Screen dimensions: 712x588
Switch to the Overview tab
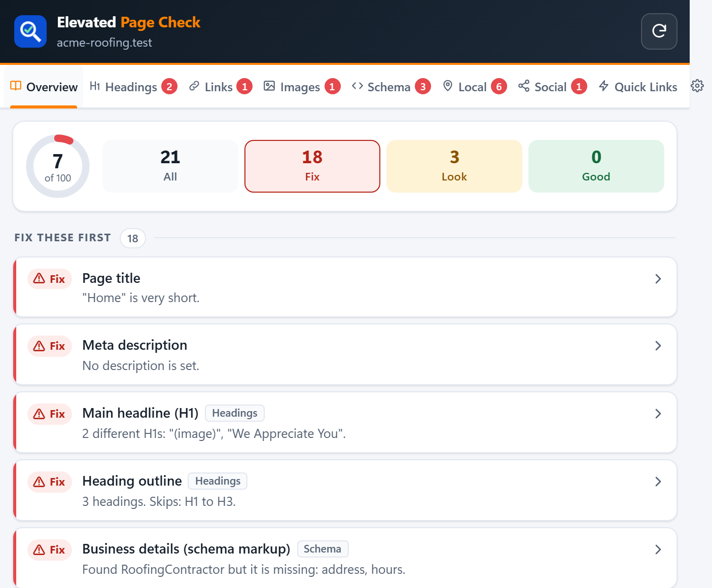tap(44, 87)
